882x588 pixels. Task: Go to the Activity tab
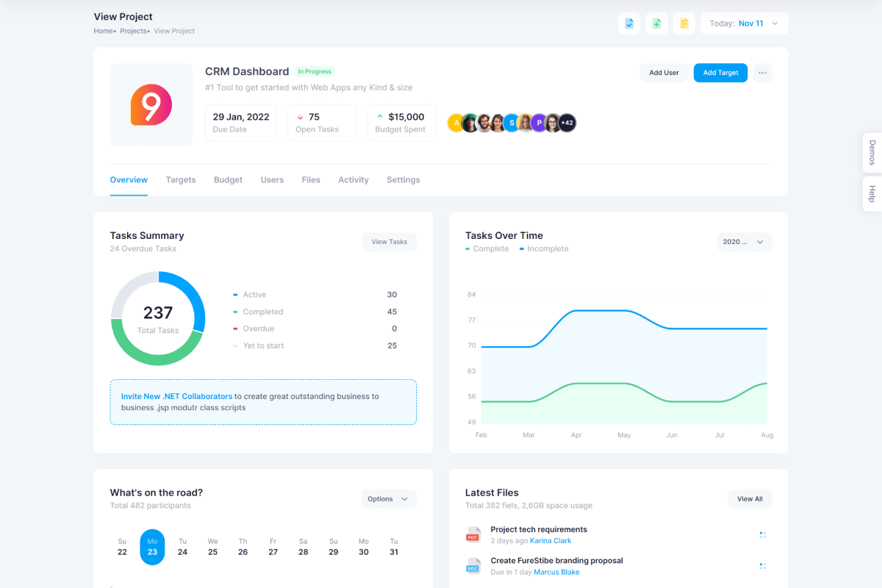coord(354,180)
